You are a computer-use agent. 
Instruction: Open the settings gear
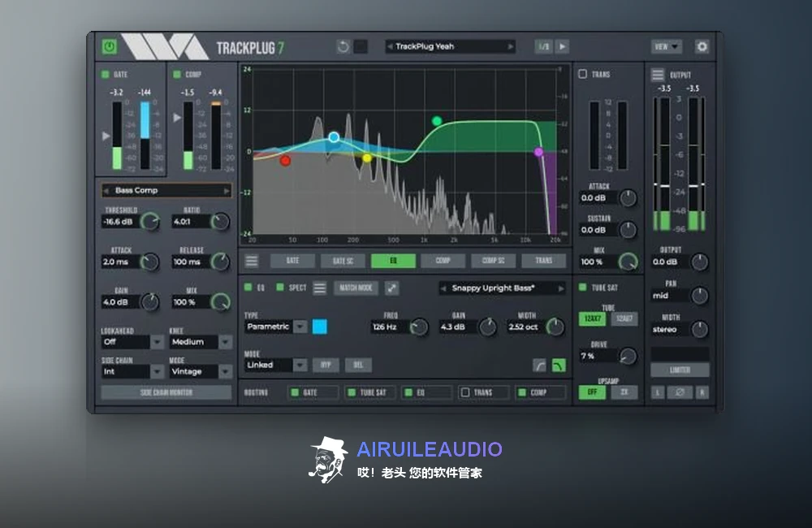tap(702, 46)
